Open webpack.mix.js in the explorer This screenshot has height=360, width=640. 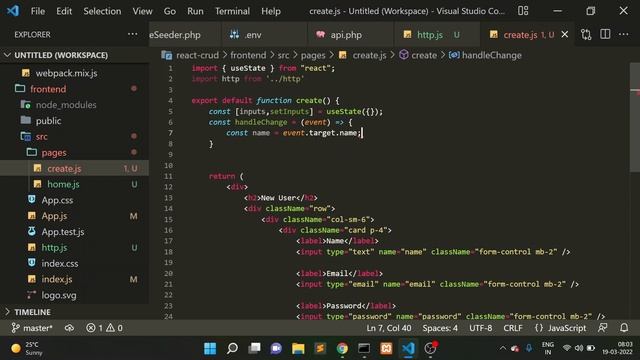66,73
